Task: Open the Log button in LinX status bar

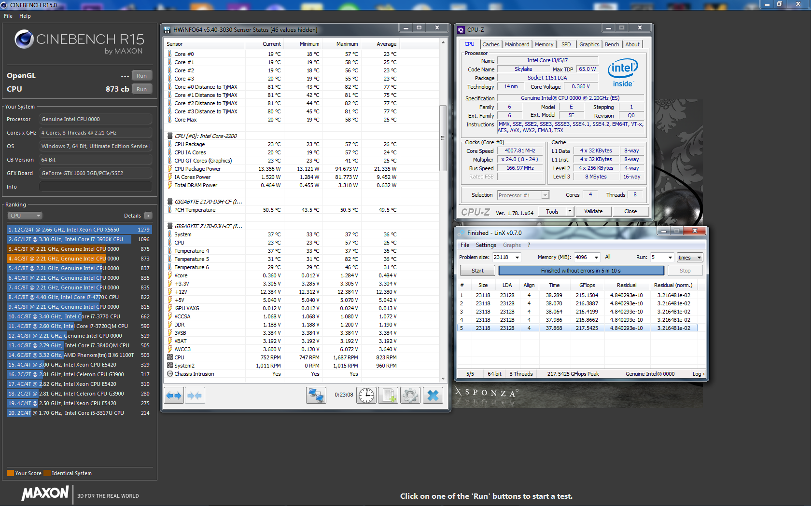Action: [x=698, y=374]
